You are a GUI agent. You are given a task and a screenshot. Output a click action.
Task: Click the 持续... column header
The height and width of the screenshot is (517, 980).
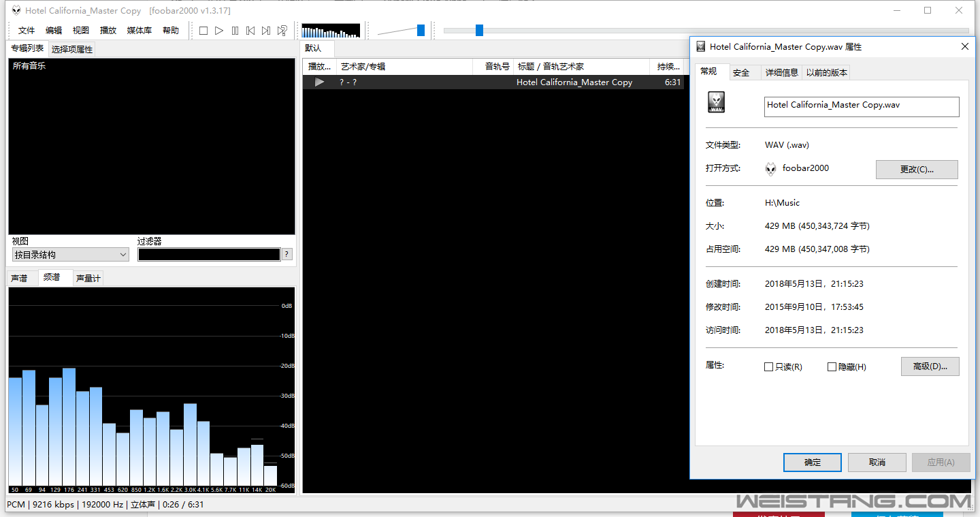[x=668, y=66]
